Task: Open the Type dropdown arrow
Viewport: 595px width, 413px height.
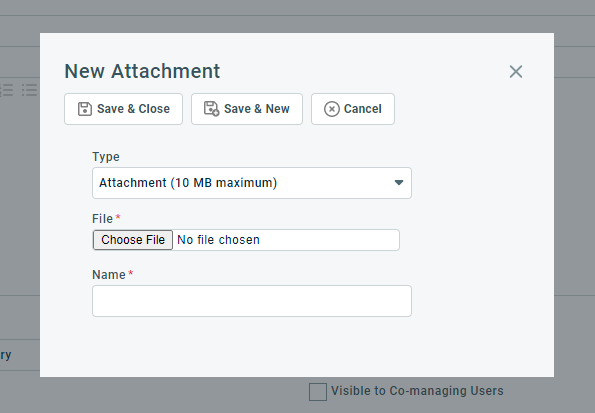Action: [398, 183]
